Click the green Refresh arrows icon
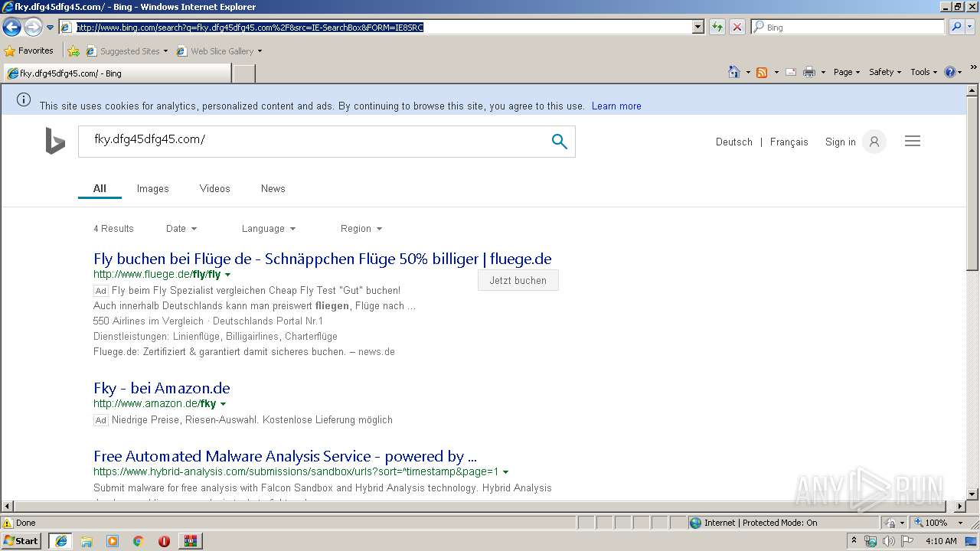The width and height of the screenshot is (980, 551). [717, 27]
